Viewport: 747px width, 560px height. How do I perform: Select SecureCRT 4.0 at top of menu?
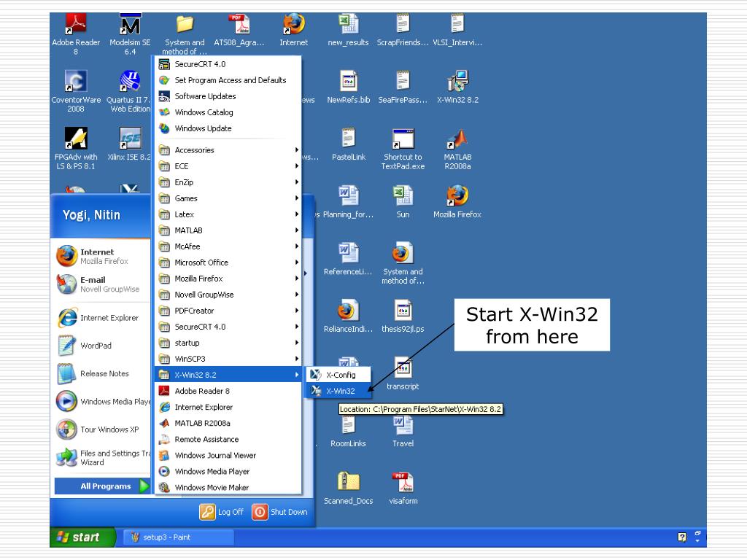(x=228, y=64)
